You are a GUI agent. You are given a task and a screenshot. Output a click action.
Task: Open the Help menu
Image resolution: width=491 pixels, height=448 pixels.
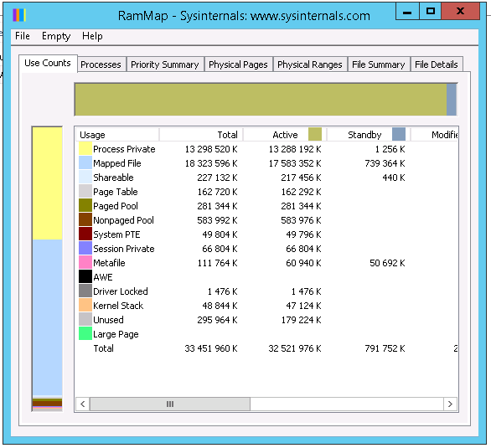[x=92, y=36]
